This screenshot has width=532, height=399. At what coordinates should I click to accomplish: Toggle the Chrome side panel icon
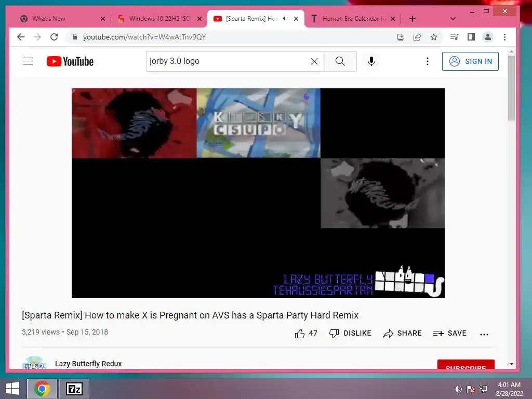click(471, 37)
